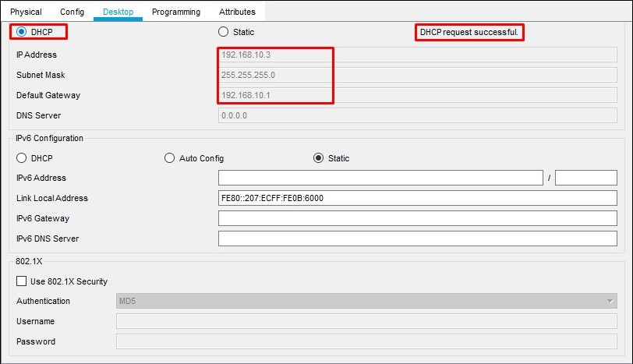Click the 'Default Gateway' label
This screenshot has width=633, height=364.
[48, 95]
